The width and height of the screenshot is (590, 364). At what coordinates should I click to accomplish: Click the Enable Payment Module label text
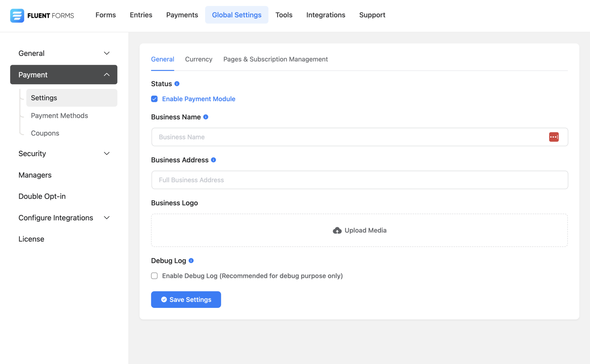(198, 99)
